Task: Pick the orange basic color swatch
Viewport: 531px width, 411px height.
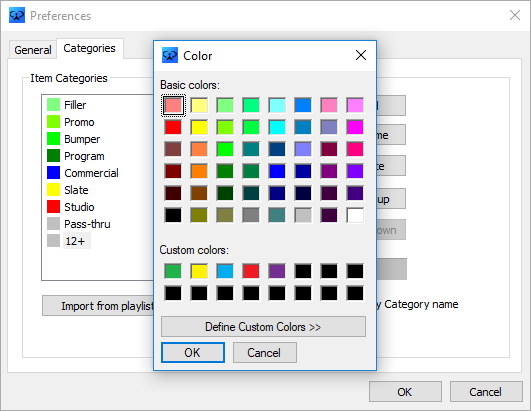Action: tap(199, 171)
